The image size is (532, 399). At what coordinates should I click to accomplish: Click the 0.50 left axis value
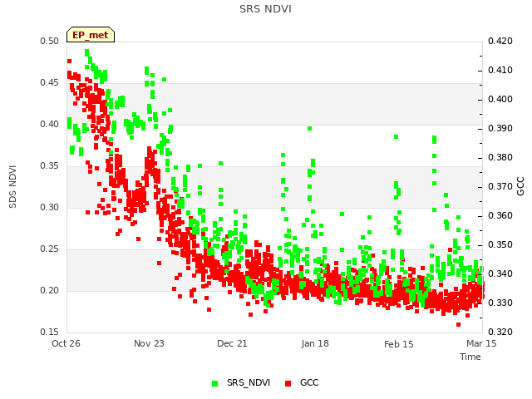click(50, 41)
